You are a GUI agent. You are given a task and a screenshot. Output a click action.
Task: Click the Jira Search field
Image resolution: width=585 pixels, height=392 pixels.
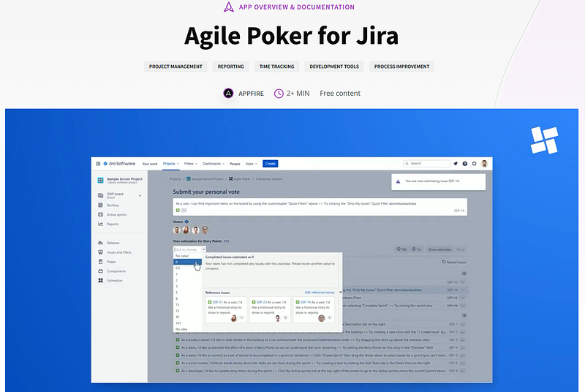426,163
